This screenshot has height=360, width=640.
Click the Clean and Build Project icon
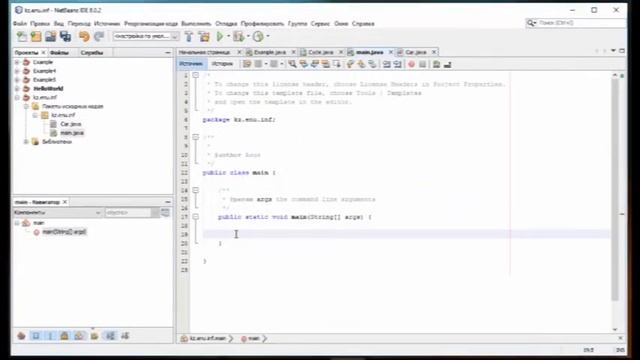click(x=204, y=37)
